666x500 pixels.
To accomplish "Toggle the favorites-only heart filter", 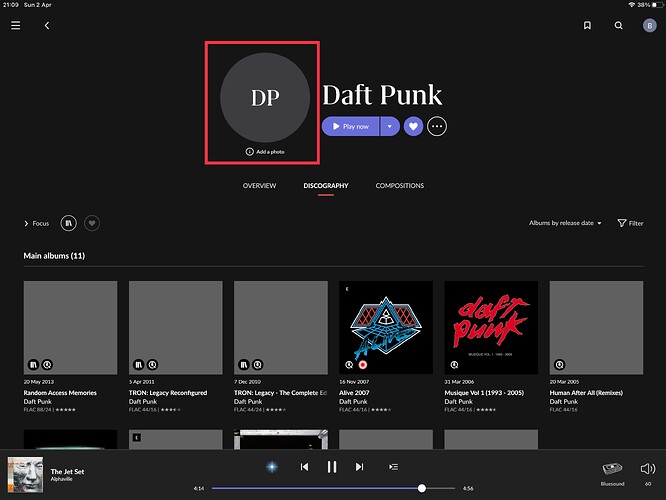I will point(92,223).
